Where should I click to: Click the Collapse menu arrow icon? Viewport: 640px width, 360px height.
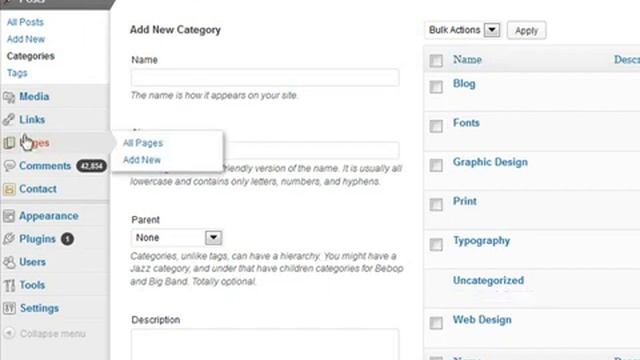[9, 333]
